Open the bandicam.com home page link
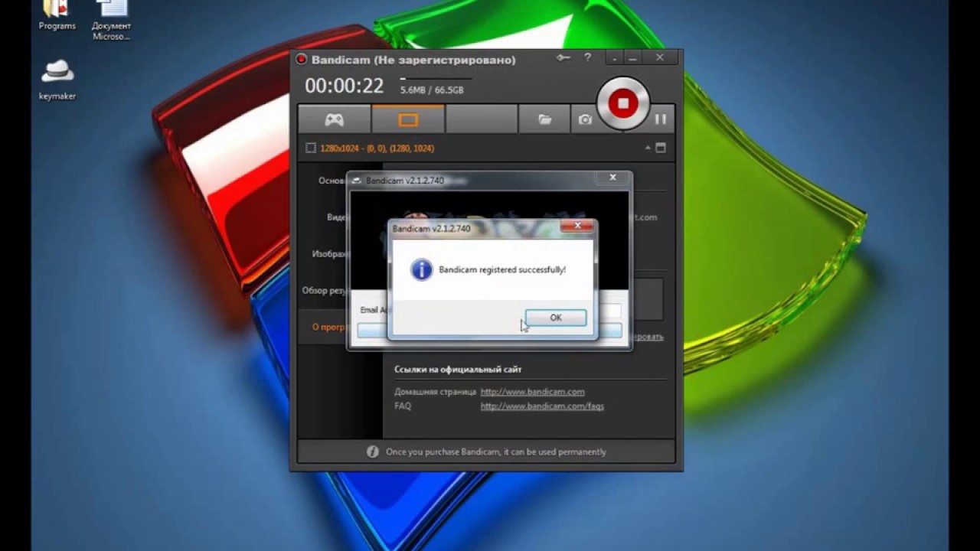Image resolution: width=980 pixels, height=551 pixels. [532, 392]
